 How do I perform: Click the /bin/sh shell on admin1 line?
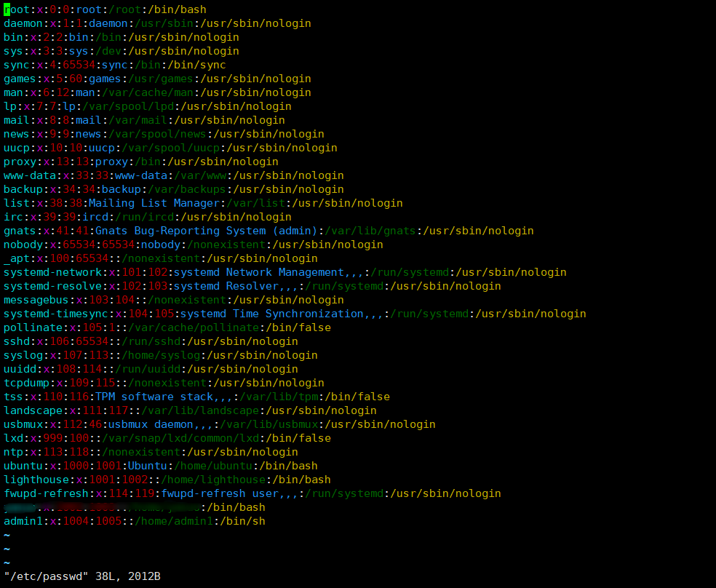tap(196, 521)
